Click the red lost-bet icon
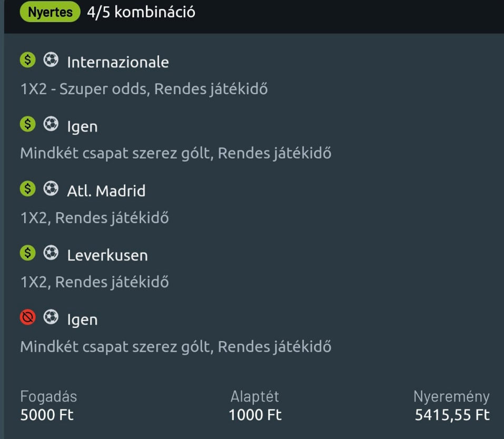Image resolution: width=504 pixels, height=439 pixels. click(27, 317)
